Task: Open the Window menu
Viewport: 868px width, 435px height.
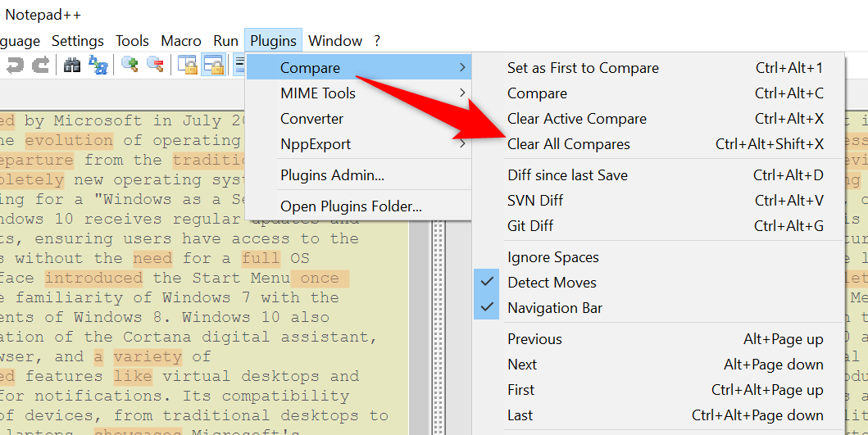Action: [x=335, y=41]
